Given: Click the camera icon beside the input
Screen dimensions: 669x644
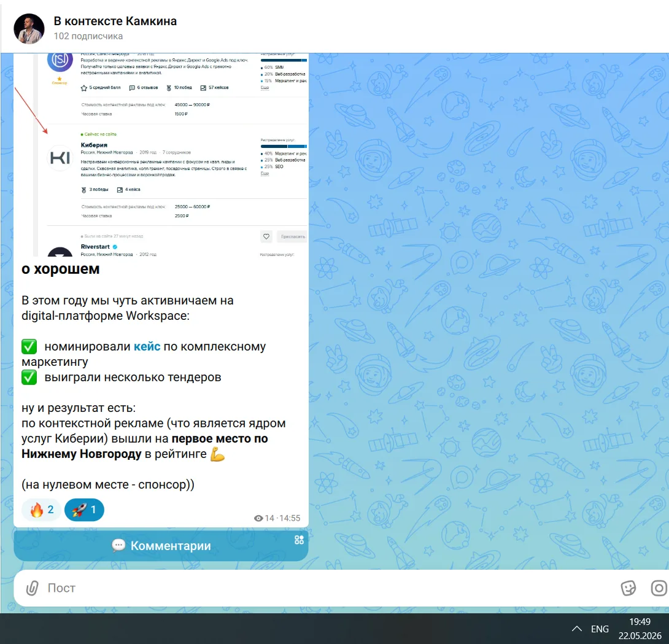Looking at the screenshot, I should (x=659, y=588).
